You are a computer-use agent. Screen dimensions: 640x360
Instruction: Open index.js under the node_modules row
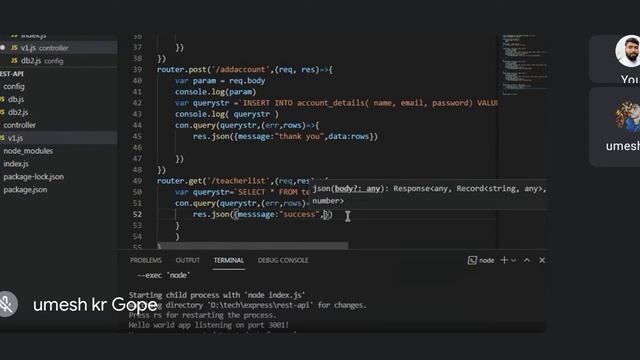coord(16,164)
